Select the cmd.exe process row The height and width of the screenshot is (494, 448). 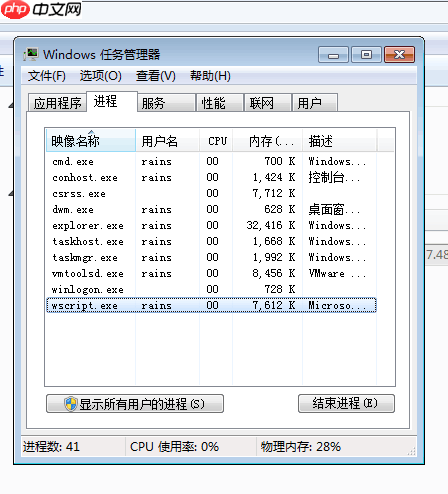coord(211,161)
